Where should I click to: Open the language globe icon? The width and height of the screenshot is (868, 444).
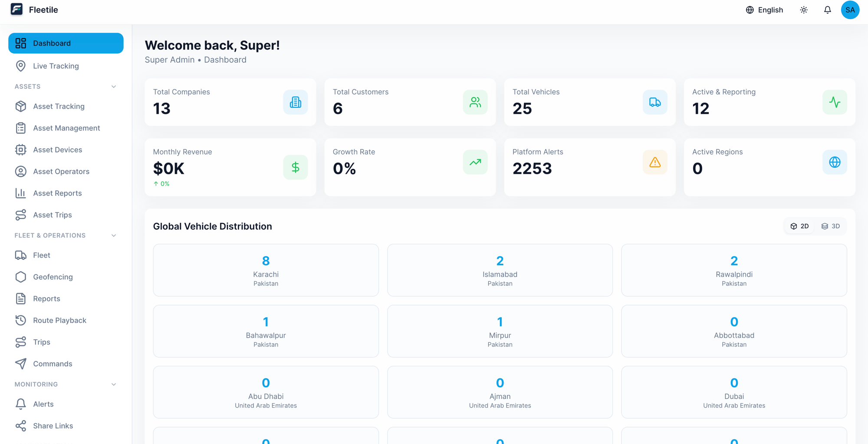point(750,10)
